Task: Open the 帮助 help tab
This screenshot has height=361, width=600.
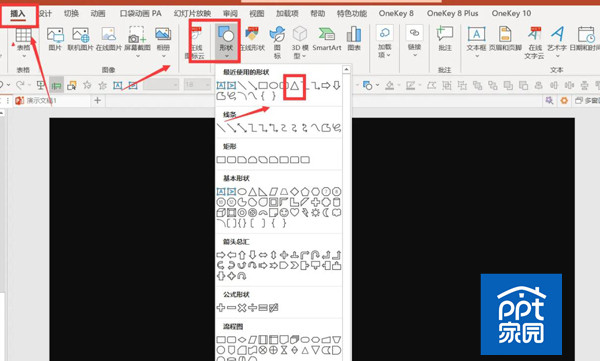Action: coord(318,13)
